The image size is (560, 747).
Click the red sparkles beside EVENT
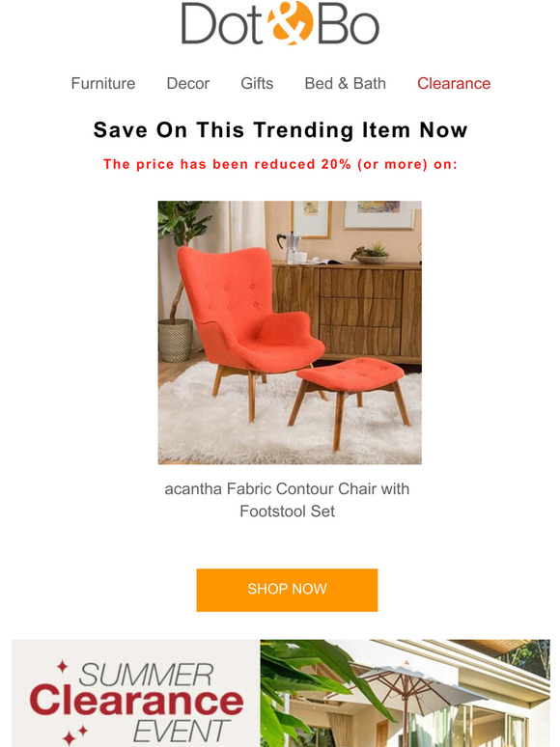coord(75,734)
